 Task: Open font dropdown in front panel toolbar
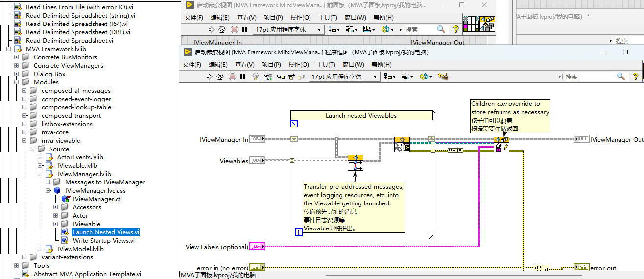pyautogui.click(x=288, y=29)
